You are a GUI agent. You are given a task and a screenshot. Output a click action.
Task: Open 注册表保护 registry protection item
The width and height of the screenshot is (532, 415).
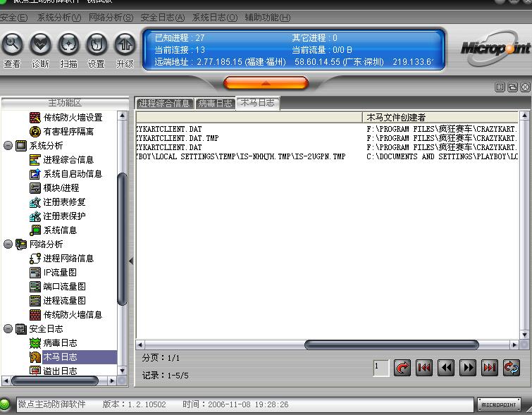pyautogui.click(x=58, y=216)
